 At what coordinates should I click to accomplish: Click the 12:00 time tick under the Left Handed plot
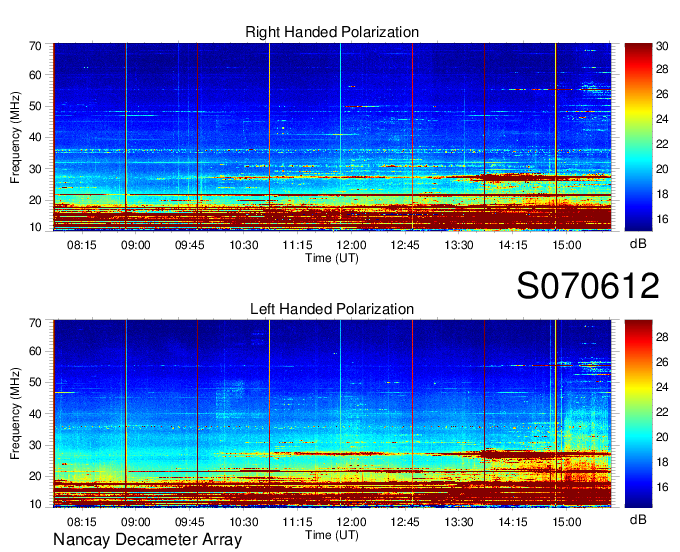pyautogui.click(x=351, y=522)
